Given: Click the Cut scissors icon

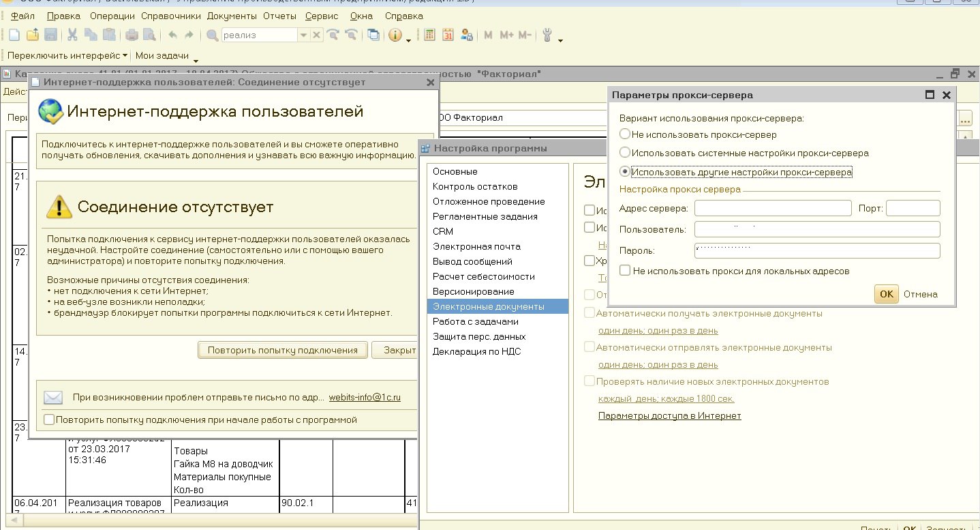Looking at the screenshot, I should click(x=72, y=35).
